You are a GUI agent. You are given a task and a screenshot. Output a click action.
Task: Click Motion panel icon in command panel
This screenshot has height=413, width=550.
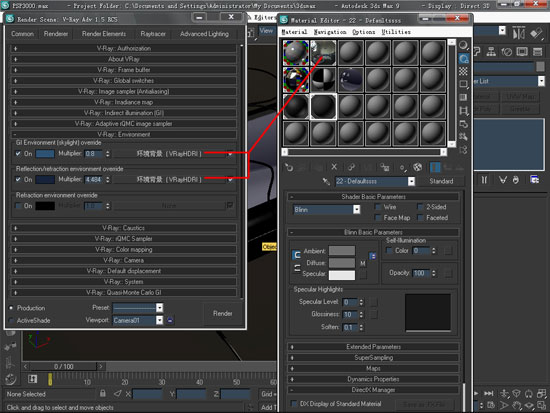[x=507, y=52]
